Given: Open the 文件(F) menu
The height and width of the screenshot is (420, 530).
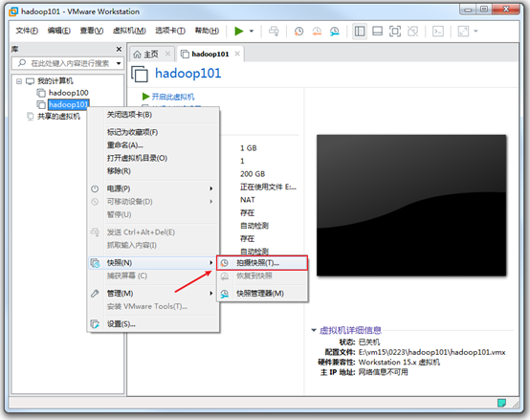Looking at the screenshot, I should (27, 31).
